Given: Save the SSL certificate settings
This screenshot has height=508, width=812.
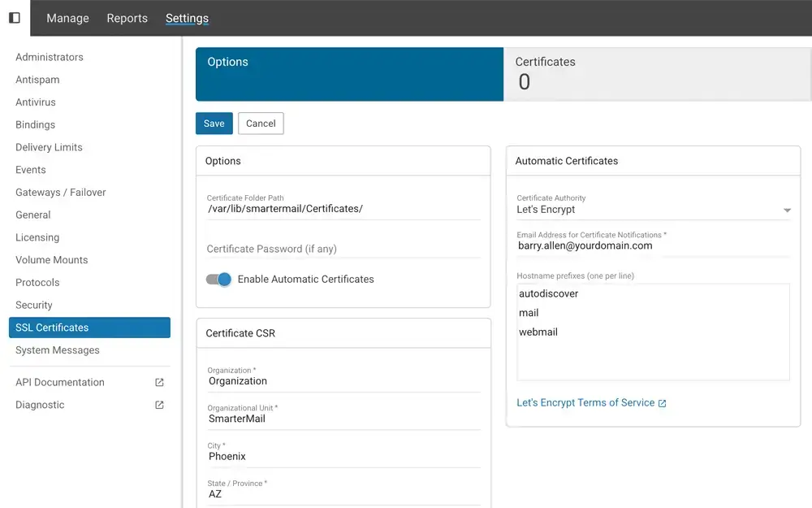Looking at the screenshot, I should pos(214,123).
